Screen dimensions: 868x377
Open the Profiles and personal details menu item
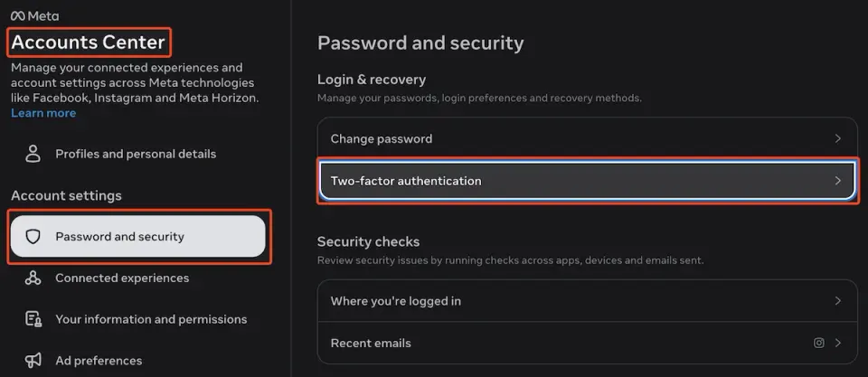click(137, 154)
